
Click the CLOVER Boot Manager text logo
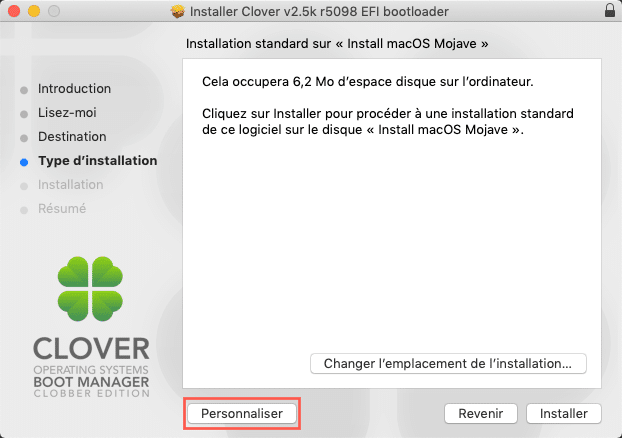click(x=91, y=367)
